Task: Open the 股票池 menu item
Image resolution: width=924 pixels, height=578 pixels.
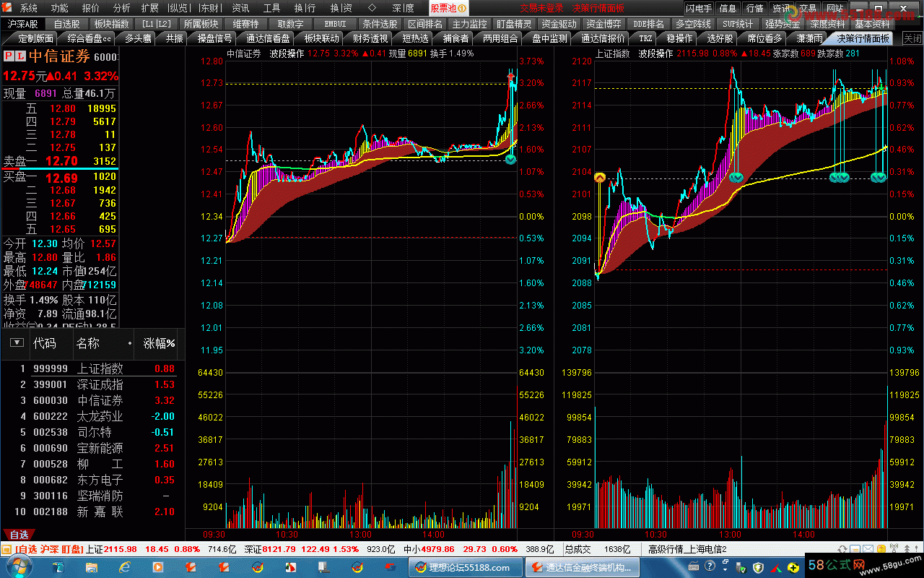Action: coord(448,8)
